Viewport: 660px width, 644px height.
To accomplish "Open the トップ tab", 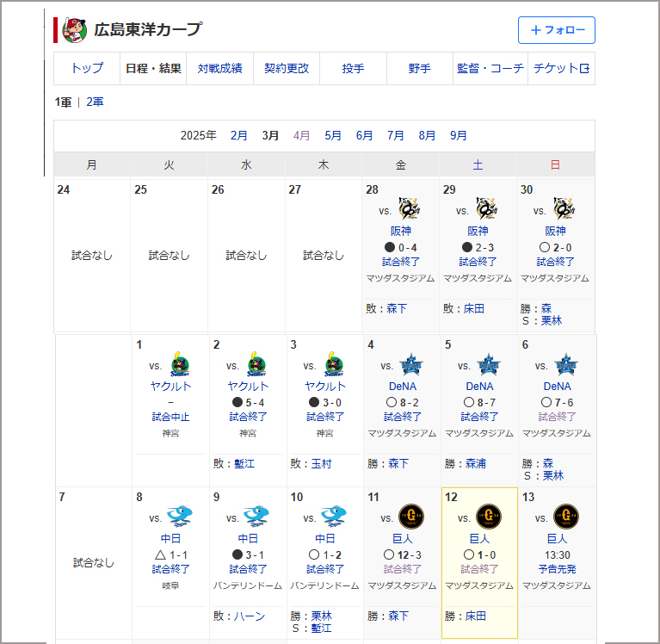I will [x=87, y=68].
